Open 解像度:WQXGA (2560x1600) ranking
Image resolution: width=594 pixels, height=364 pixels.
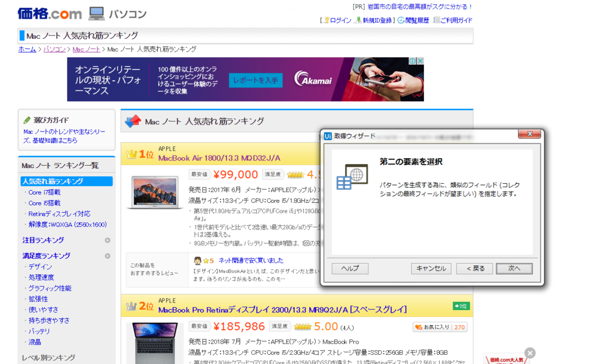67,224
